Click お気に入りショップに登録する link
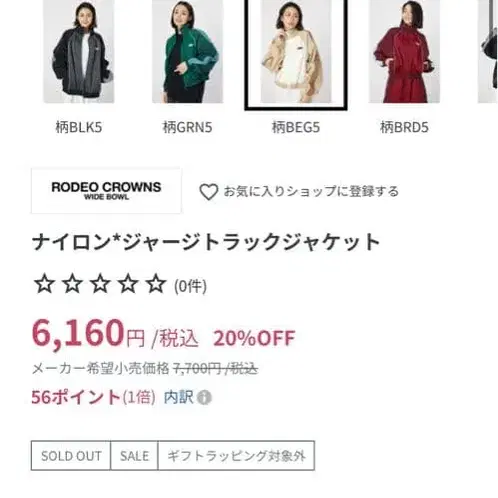This screenshot has height=498, width=498. coord(311,191)
